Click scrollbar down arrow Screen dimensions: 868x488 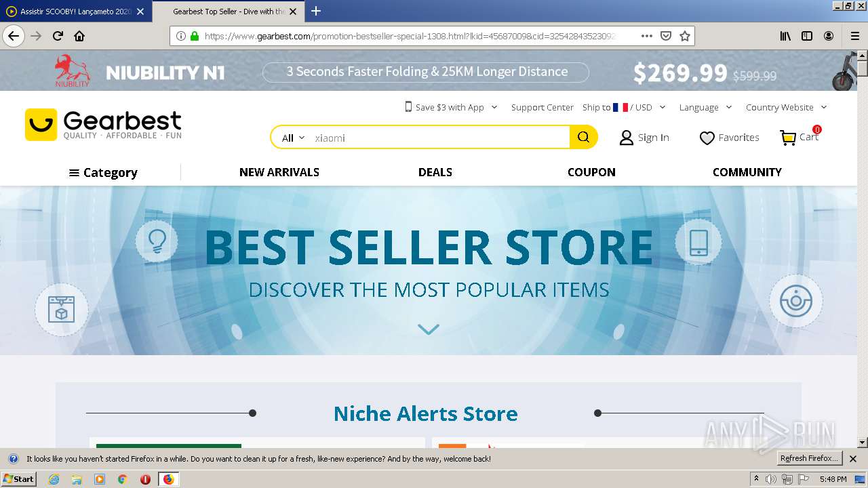tap(863, 443)
